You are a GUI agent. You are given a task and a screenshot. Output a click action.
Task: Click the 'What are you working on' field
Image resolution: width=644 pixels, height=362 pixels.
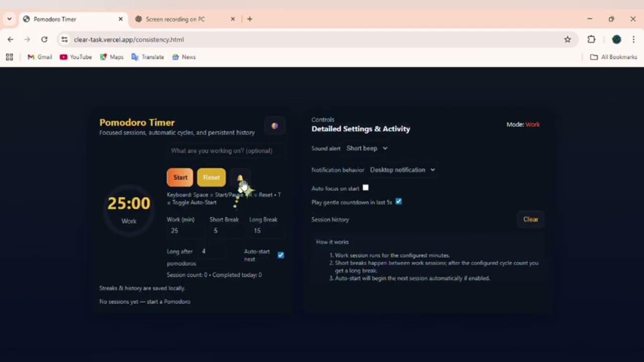pyautogui.click(x=224, y=151)
